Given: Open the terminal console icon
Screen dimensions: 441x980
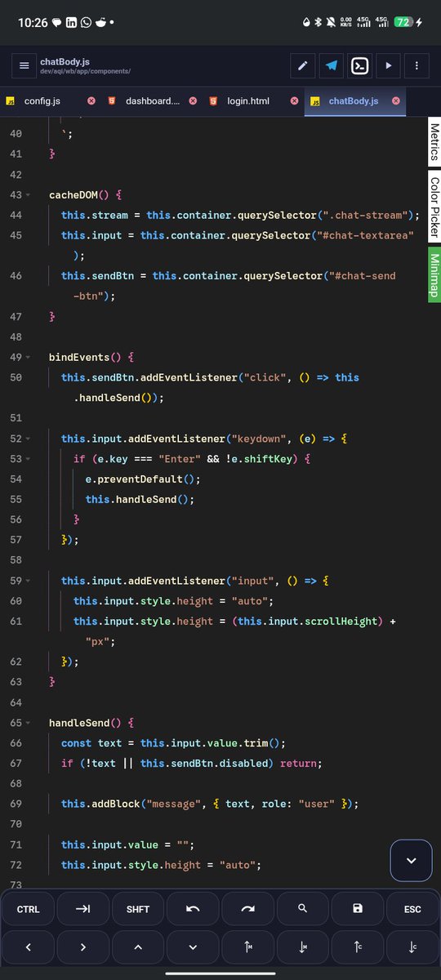Looking at the screenshot, I should (359, 65).
